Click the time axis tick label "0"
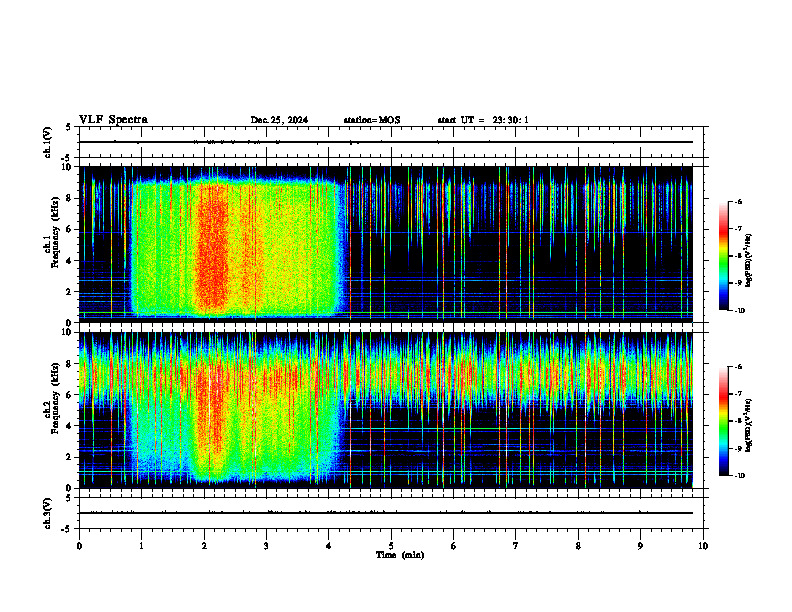 coord(79,546)
